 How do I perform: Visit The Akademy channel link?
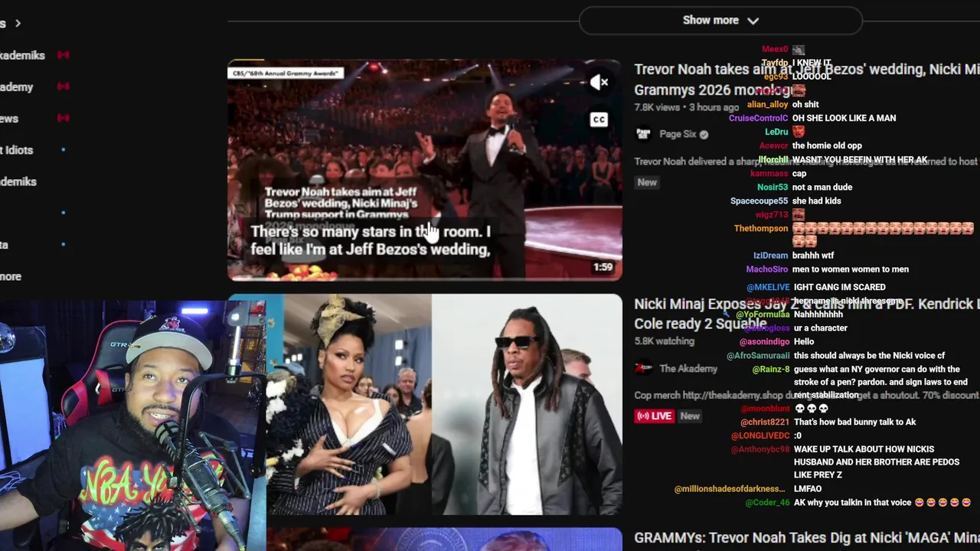[688, 369]
